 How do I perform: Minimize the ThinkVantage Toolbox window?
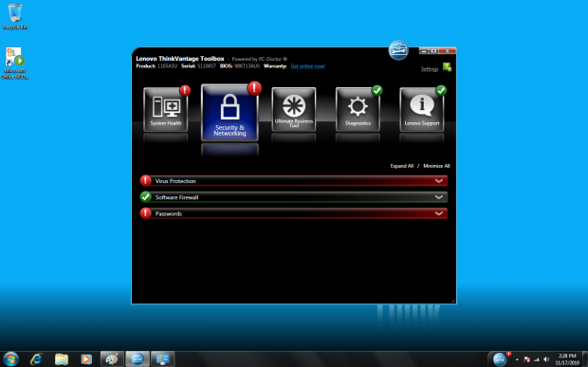424,50
